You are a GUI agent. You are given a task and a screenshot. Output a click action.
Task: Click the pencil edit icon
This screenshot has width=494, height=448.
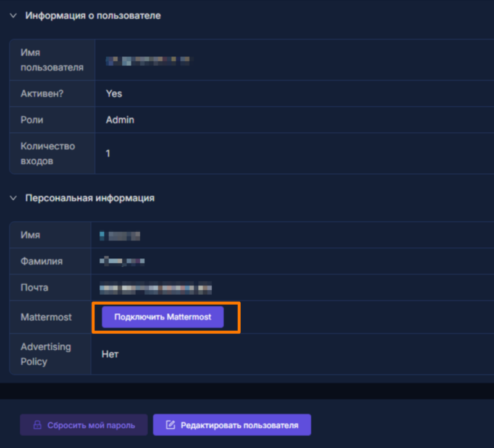point(170,425)
